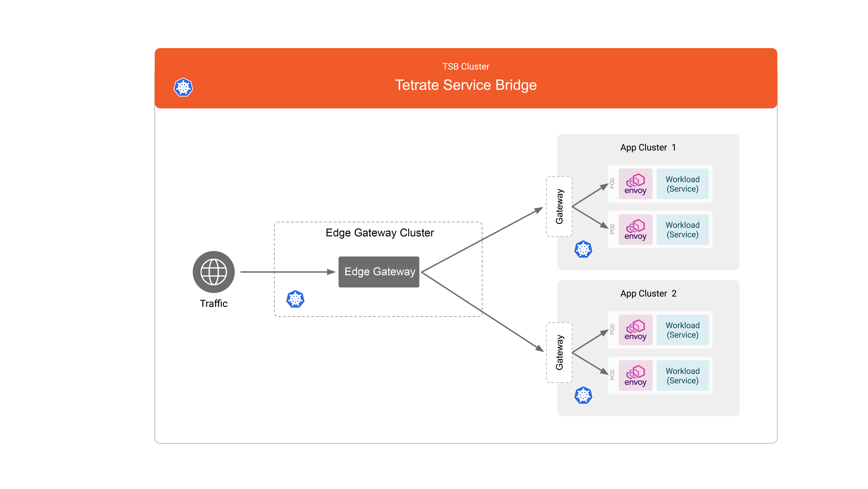Click the Kubernetes icon in App Cluster 1
The image size is (868, 489).
583,249
